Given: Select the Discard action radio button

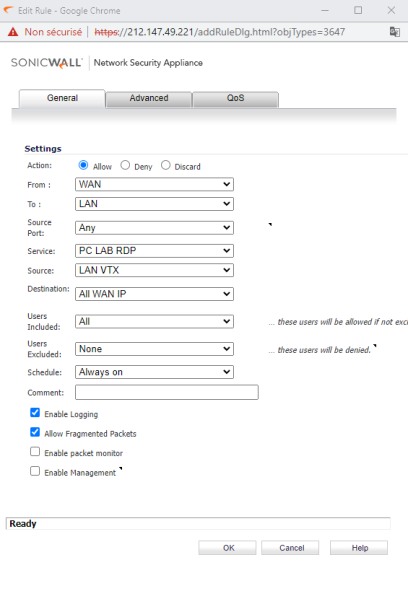Looking at the screenshot, I should pos(165,165).
